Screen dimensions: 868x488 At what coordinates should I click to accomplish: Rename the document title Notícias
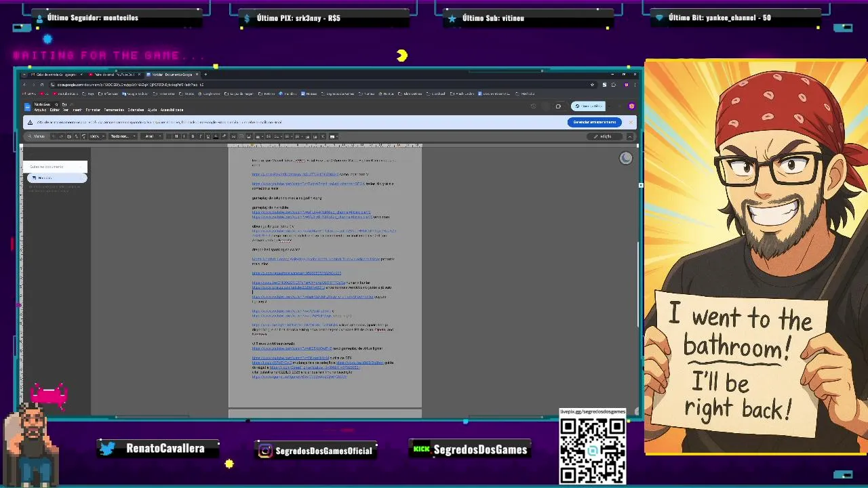[42, 104]
